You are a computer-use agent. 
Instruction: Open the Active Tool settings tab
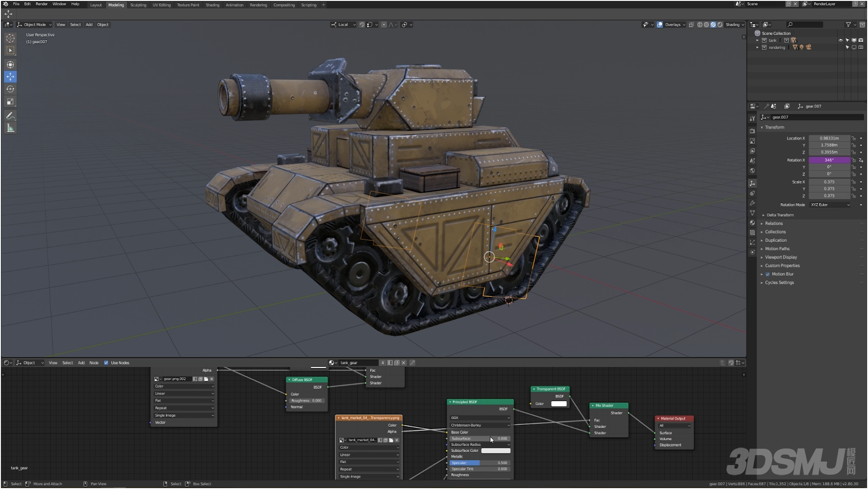(x=752, y=119)
